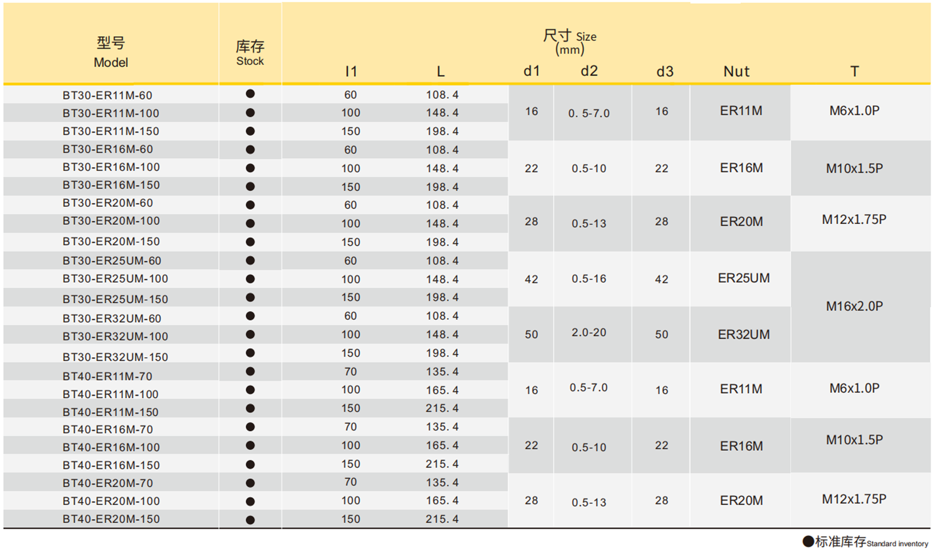Click the M16x2.0P thread cell
Viewport: 935px width, 560px height.
[x=854, y=306]
